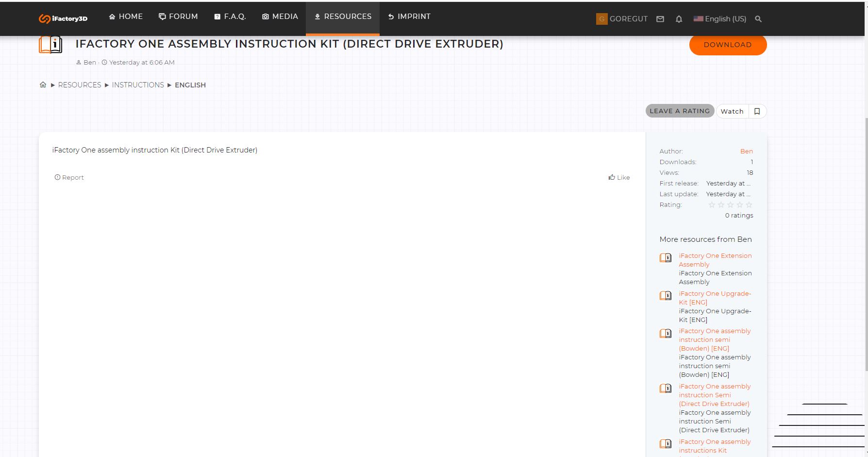Open assembly instruction Semi (Direct Drive Extruder) link
The width and height of the screenshot is (868, 457).
[715, 395]
